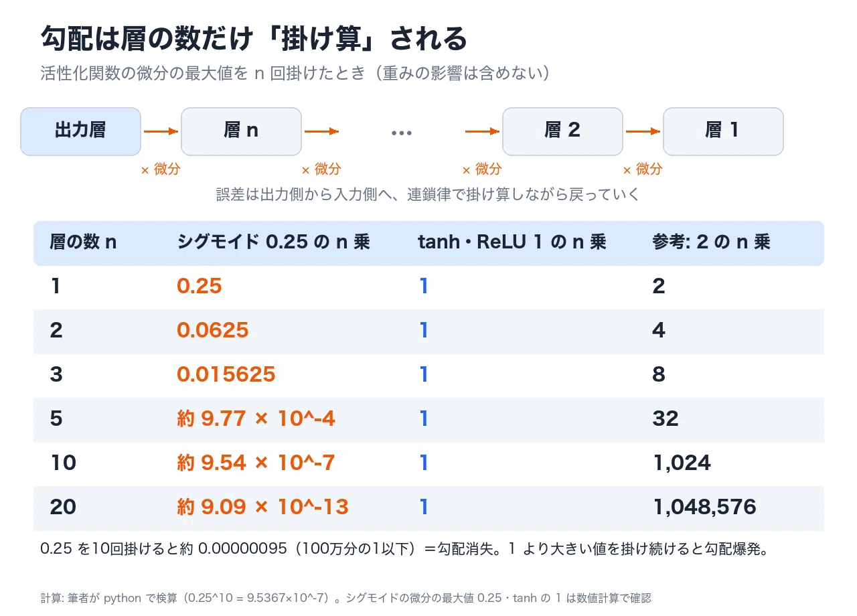The image size is (857, 616).
Task: Click layer count 5 in the 層の数 n column
Action: 56,419
